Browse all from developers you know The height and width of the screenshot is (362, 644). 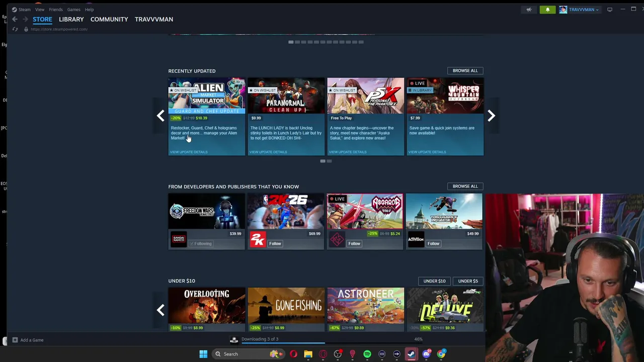coord(465,186)
